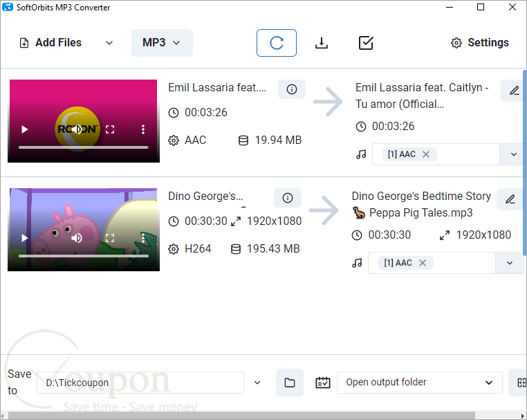Click SoftOrbits MP3 Converter app icon in title bar
The image size is (527, 420).
8,7
